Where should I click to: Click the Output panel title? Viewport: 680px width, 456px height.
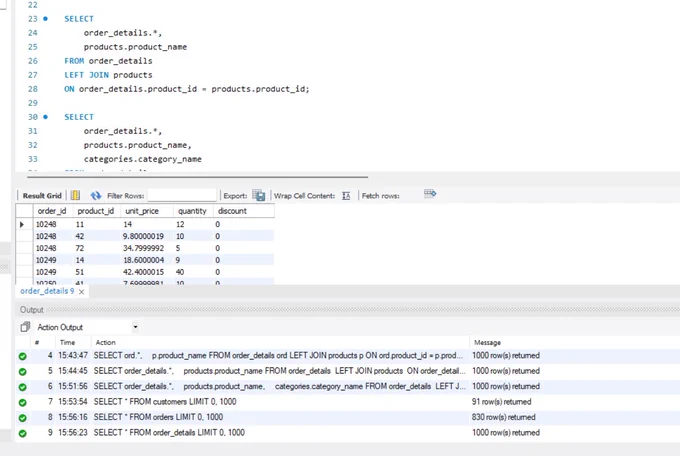coord(32,310)
